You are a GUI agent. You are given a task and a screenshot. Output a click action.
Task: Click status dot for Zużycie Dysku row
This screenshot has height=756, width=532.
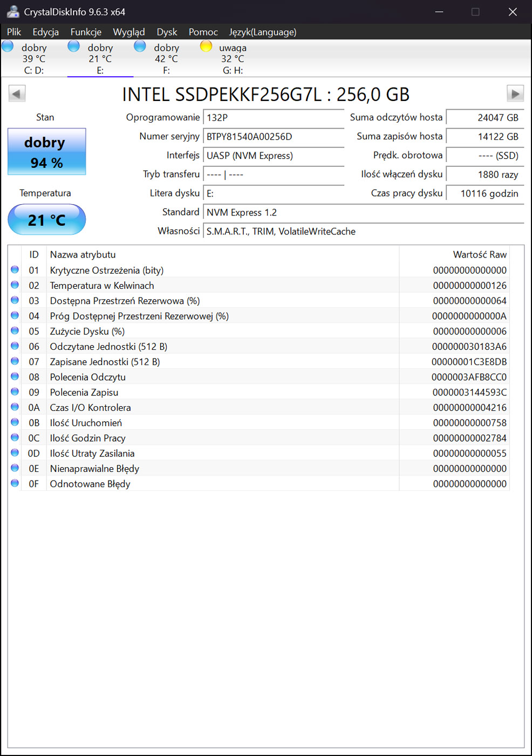tap(15, 330)
